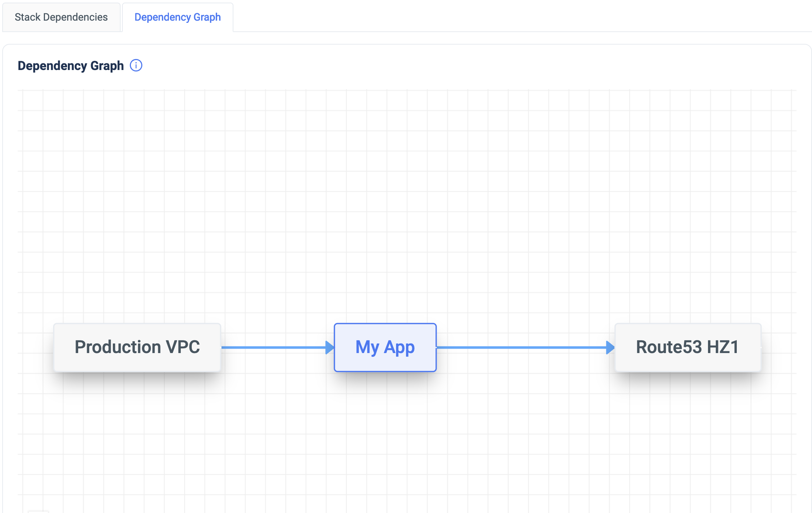
Task: Click Production VPC node's right connection handle
Action: [x=221, y=348]
